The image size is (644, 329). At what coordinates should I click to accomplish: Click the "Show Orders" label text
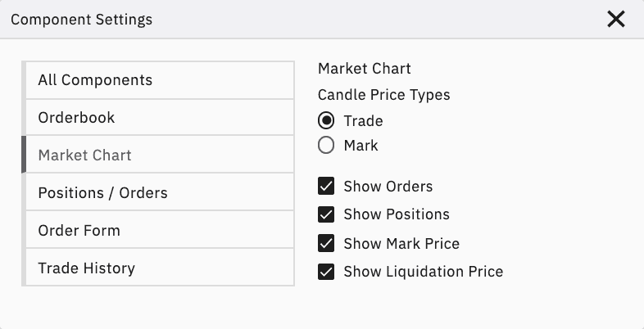(x=388, y=187)
